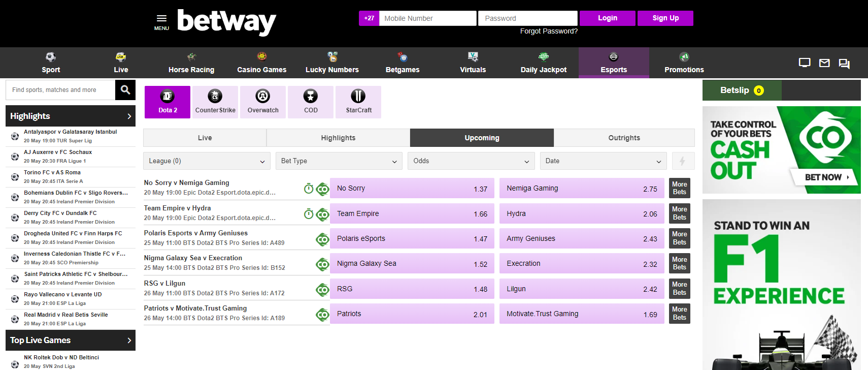The image size is (868, 370).
Task: Open Daily Jackpot
Action: point(544,63)
